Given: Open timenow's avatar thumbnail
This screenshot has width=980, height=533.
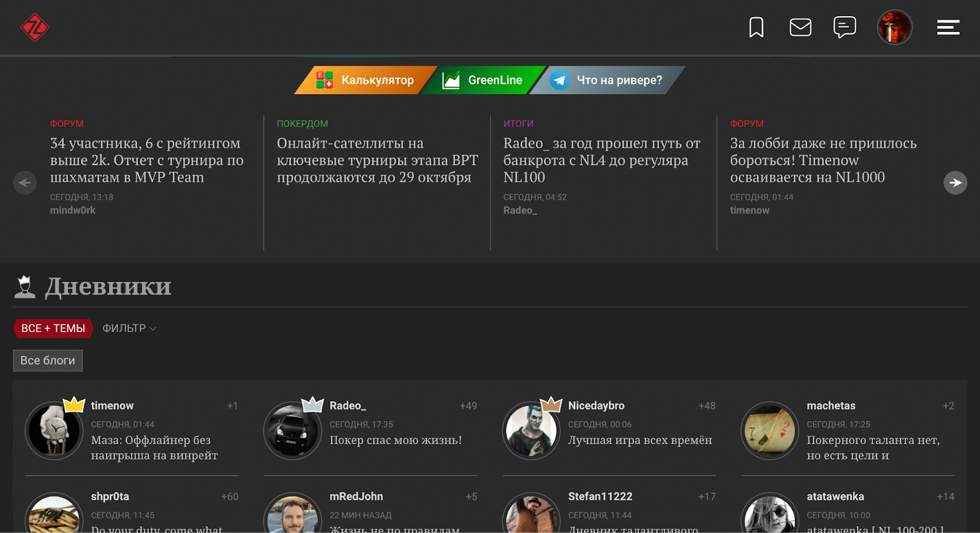Looking at the screenshot, I should pyautogui.click(x=54, y=431).
